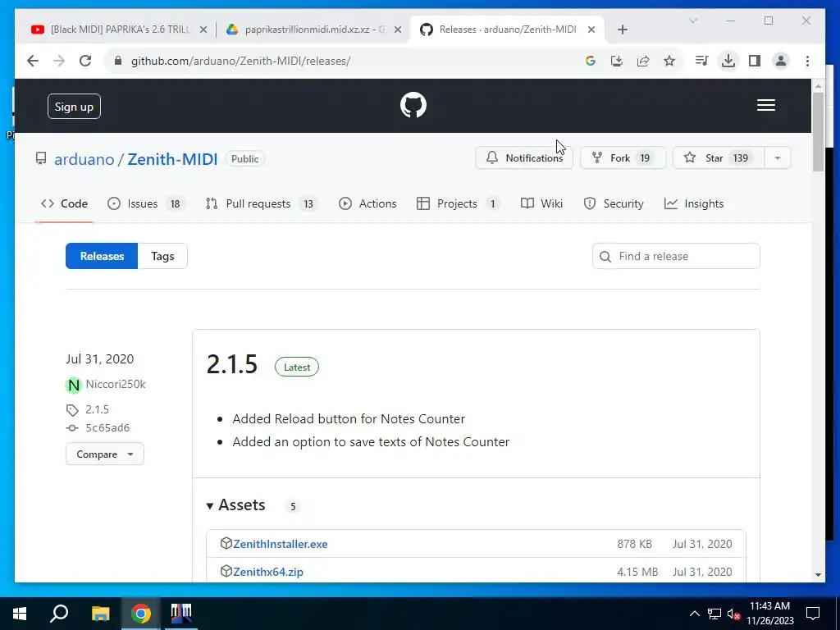Click the browser Forward arrow
Image resolution: width=840 pixels, height=630 pixels.
click(59, 61)
